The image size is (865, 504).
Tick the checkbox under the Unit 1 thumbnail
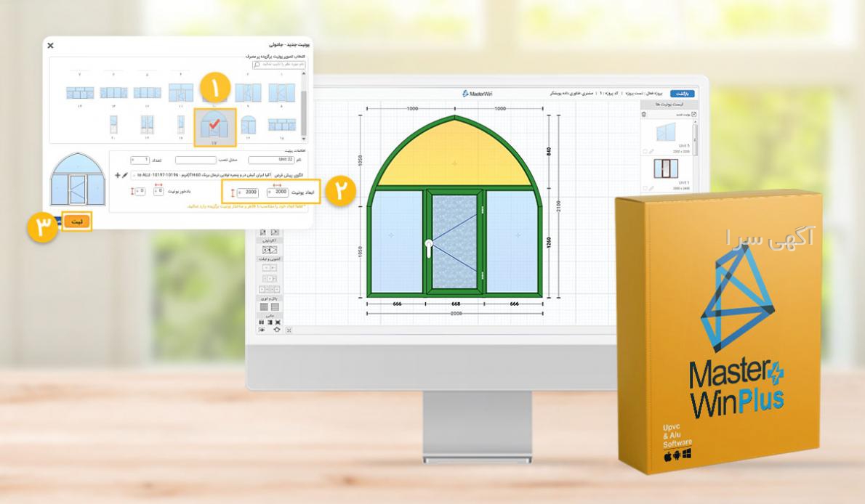pyautogui.click(x=645, y=188)
